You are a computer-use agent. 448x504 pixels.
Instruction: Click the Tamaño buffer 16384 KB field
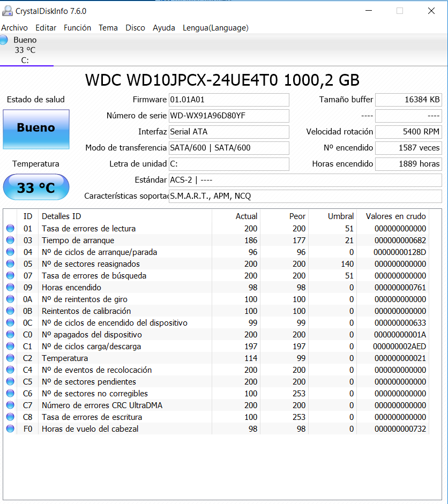pos(408,100)
